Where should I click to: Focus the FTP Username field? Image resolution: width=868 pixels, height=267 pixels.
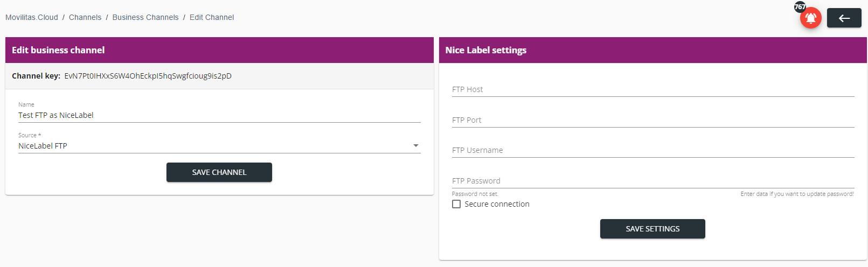652,150
